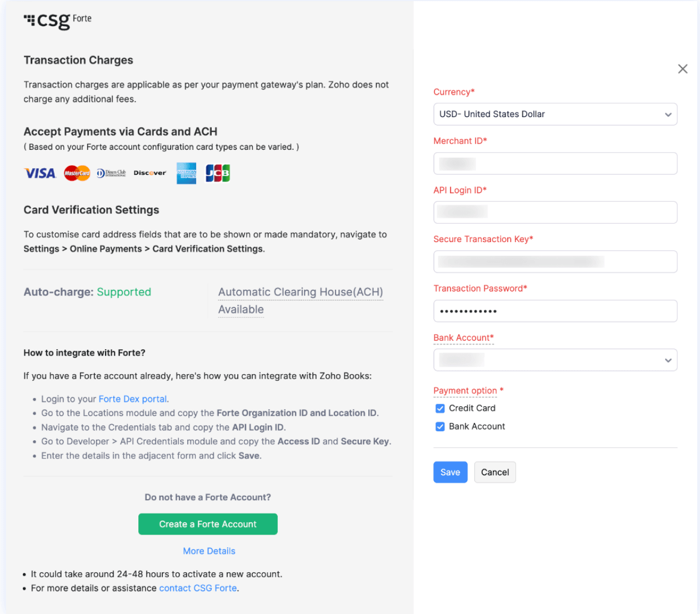This screenshot has height=614, width=700.
Task: Click the American Express logo
Action: tap(186, 173)
